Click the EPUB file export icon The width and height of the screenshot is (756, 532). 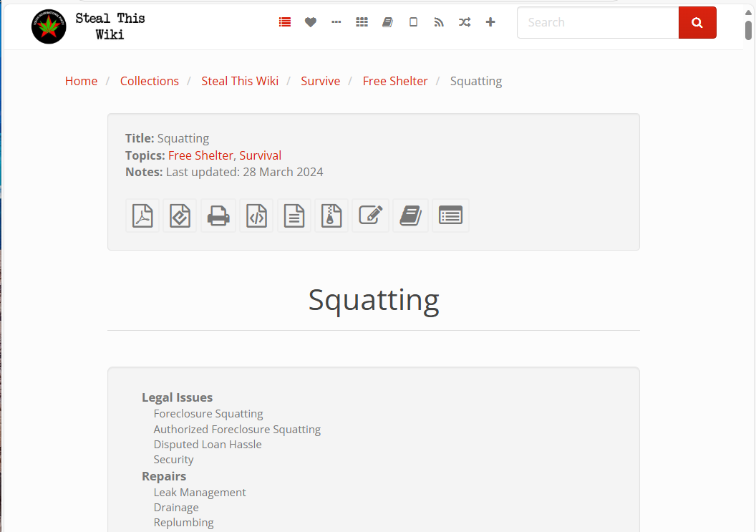click(180, 216)
